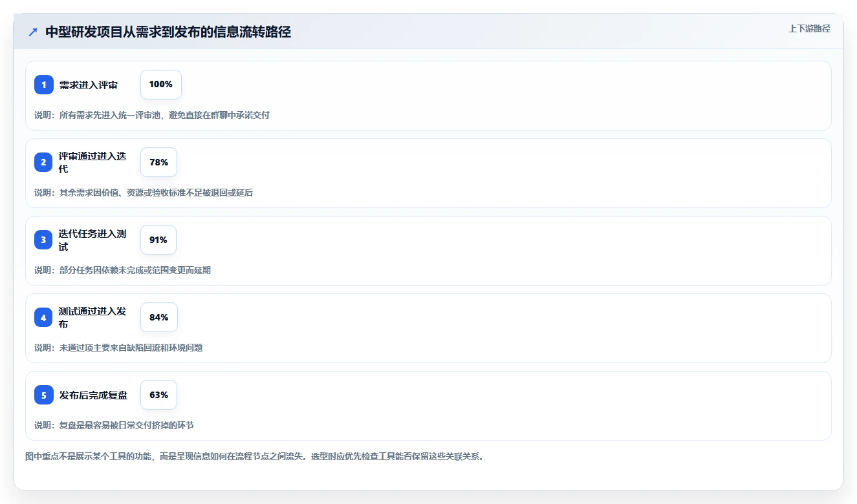The image size is (857, 504).
Task: Select the 63% value chip
Action: click(158, 395)
